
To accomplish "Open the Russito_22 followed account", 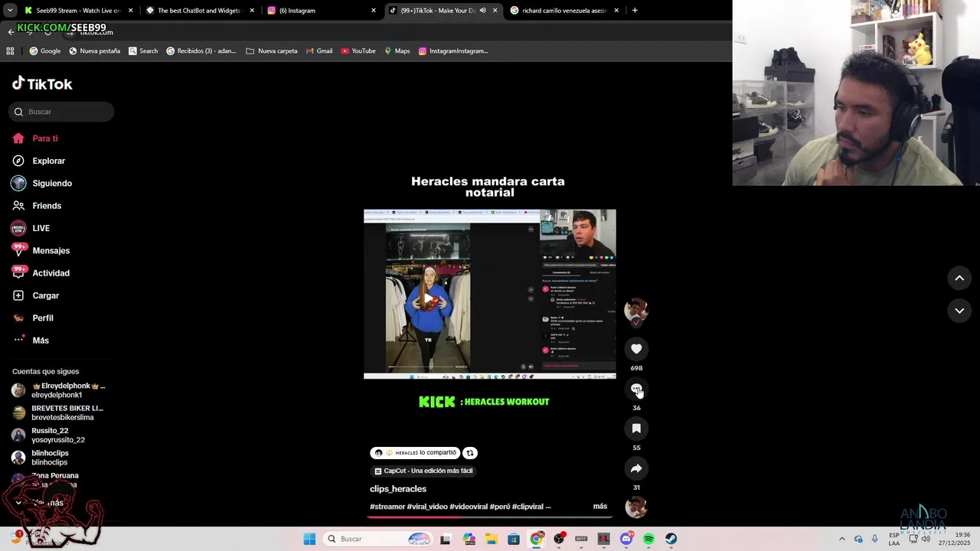I will click(49, 435).
